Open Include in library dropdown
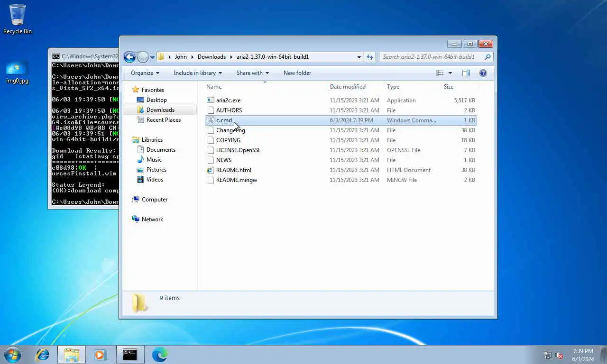 click(198, 73)
